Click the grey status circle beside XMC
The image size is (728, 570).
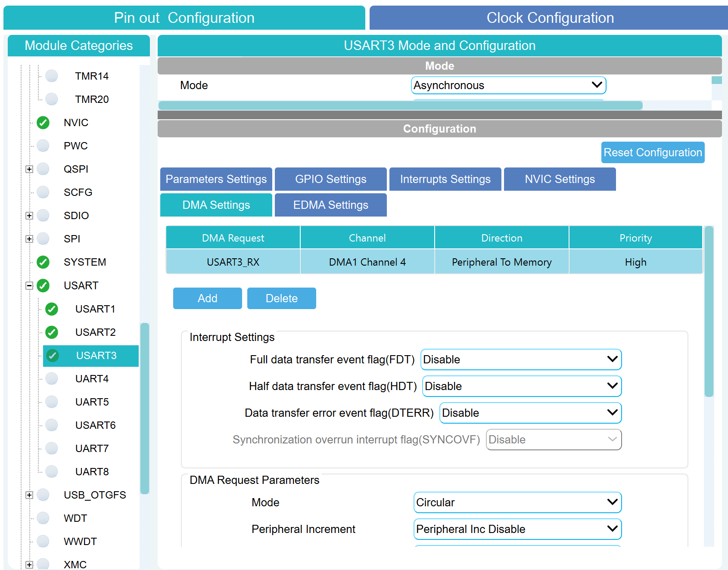(43, 564)
